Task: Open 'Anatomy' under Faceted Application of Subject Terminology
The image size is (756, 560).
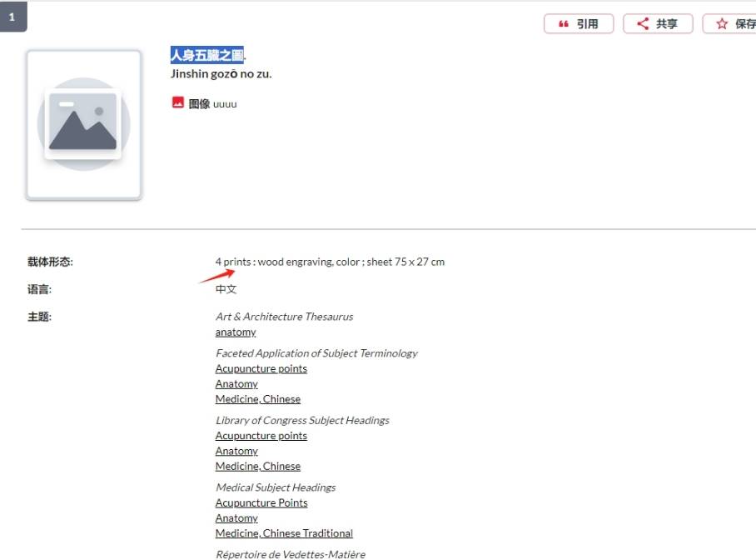Action: tap(236, 384)
